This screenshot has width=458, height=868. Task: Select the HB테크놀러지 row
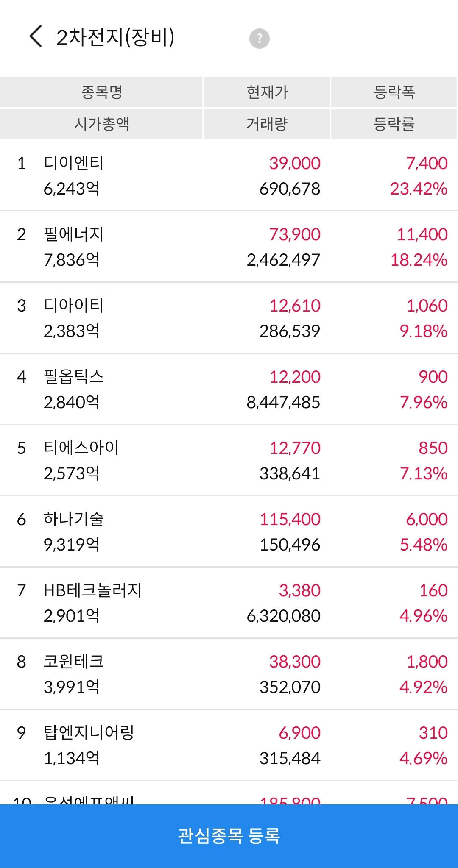pyautogui.click(x=93, y=590)
